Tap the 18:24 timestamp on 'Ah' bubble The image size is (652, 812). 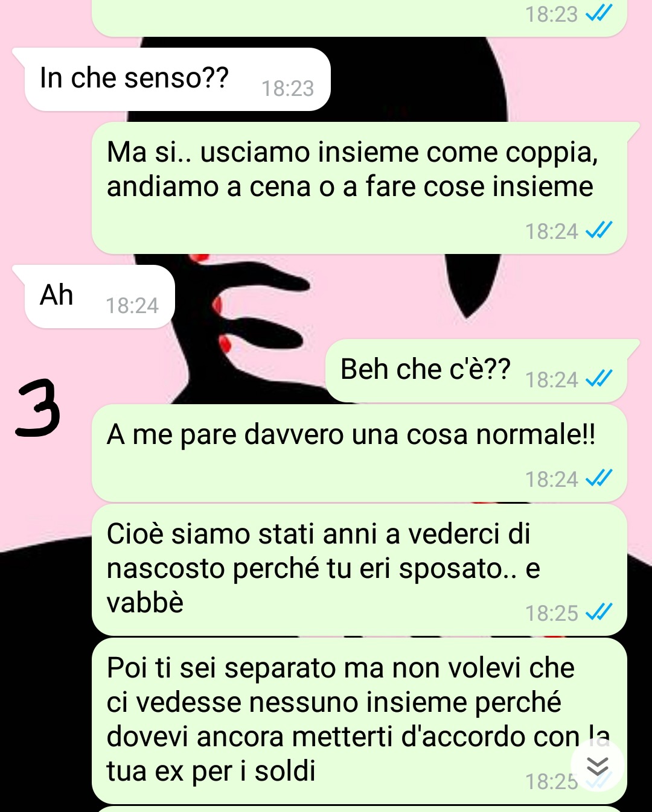[132, 306]
